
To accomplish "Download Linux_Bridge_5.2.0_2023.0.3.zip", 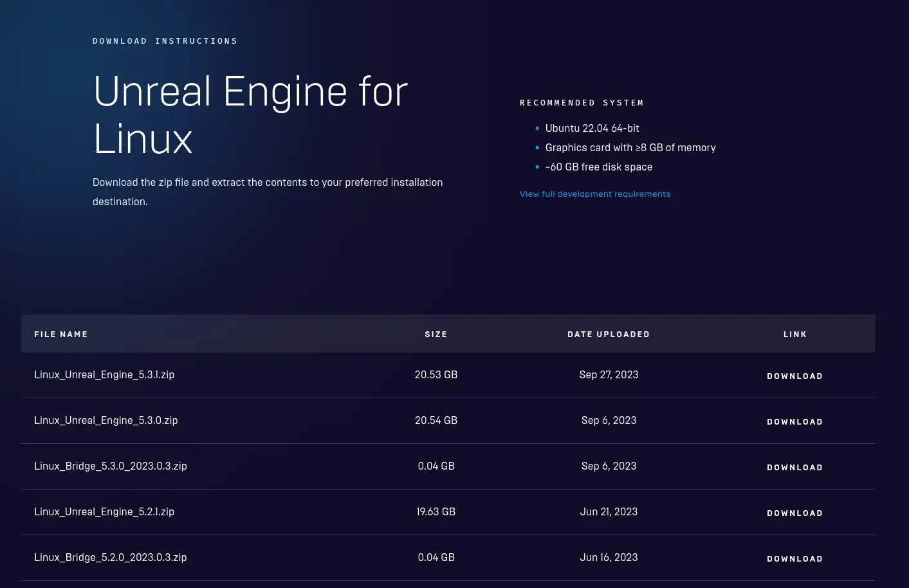I will [x=794, y=558].
